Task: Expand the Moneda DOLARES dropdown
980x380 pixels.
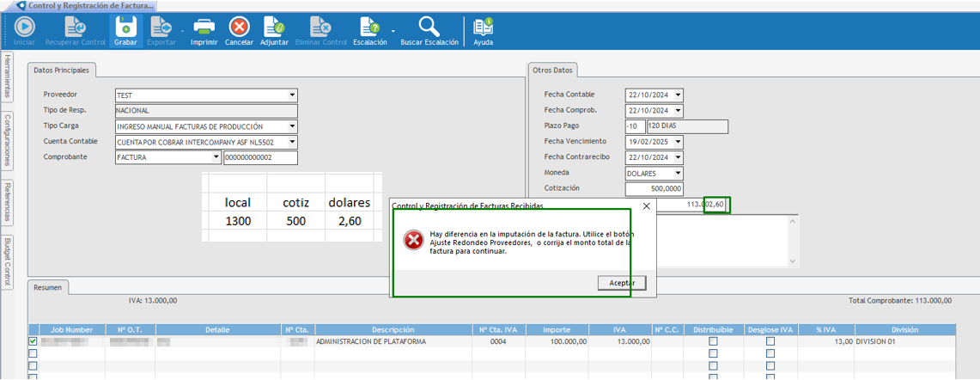Action: tap(679, 174)
